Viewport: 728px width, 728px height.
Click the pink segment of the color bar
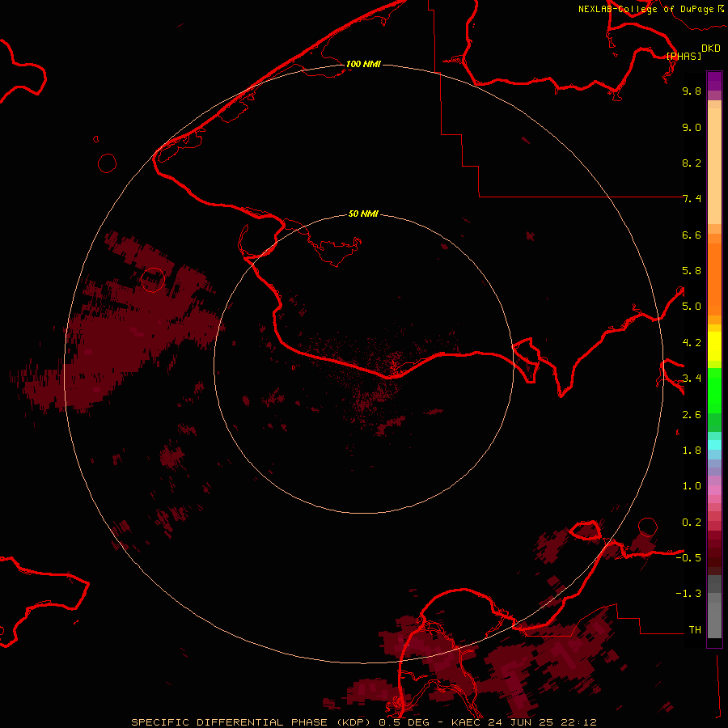[x=714, y=490]
